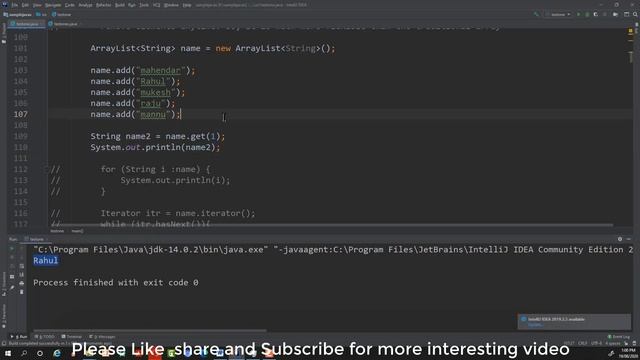Open the View menu

pos(37,5)
